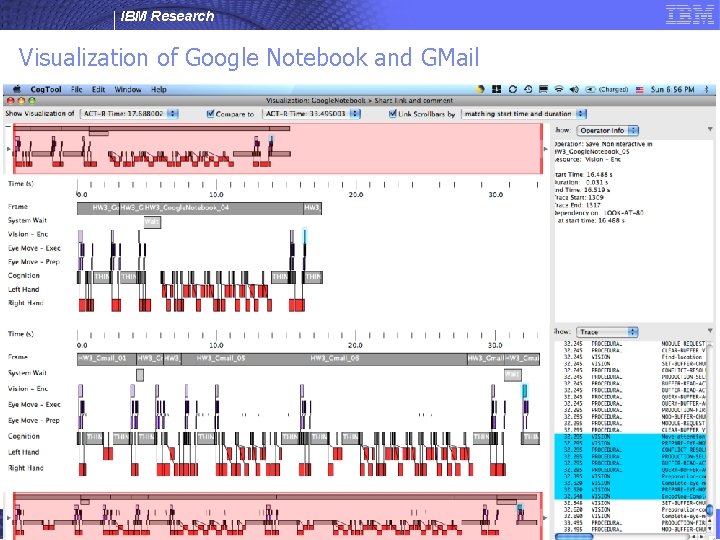Select the first HW3_Gmail_01 frame bar
This screenshot has width=720, height=540.
[x=107, y=359]
